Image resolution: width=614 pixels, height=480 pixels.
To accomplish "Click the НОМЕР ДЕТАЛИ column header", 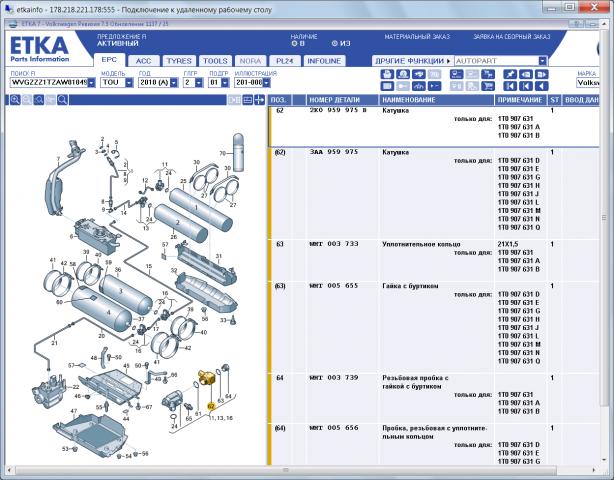I will point(342,100).
